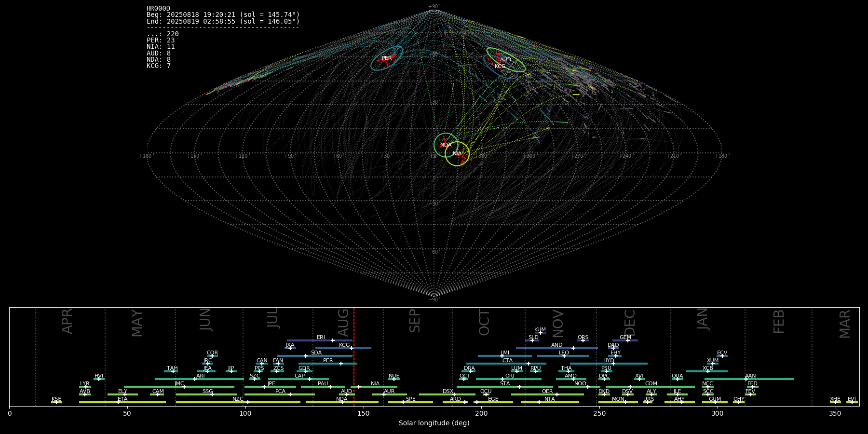Click the 150 tick on solar longitude axis
The width and height of the screenshot is (868, 434).
(364, 413)
